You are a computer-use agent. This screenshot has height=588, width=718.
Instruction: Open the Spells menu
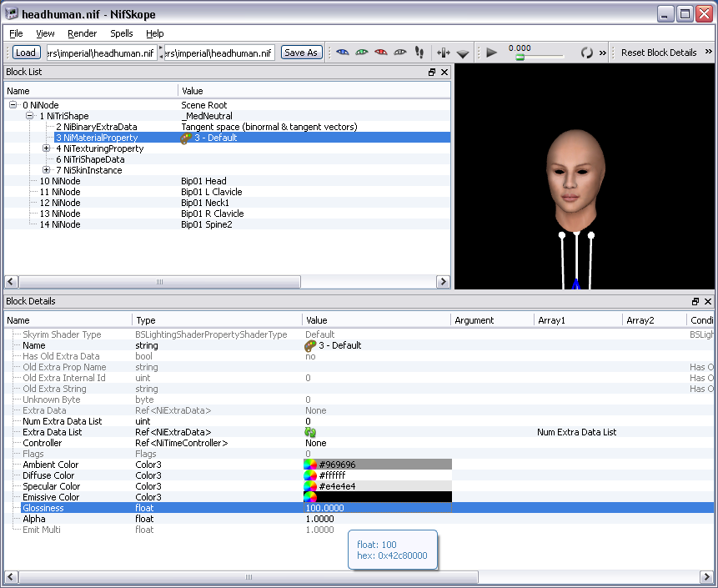coord(121,33)
